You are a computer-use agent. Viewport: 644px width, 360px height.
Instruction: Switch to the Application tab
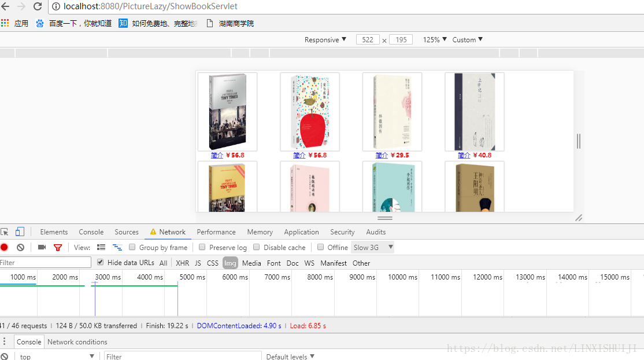coord(301,232)
